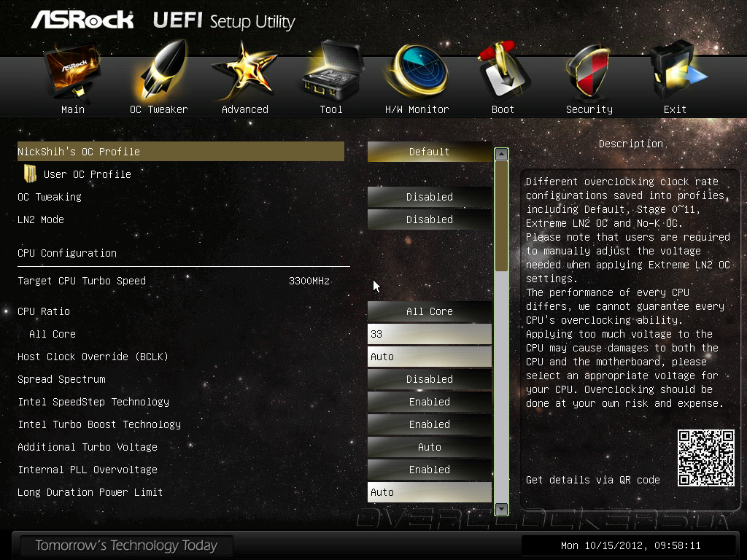
Task: Click the scrollbar up arrow
Action: [x=501, y=155]
